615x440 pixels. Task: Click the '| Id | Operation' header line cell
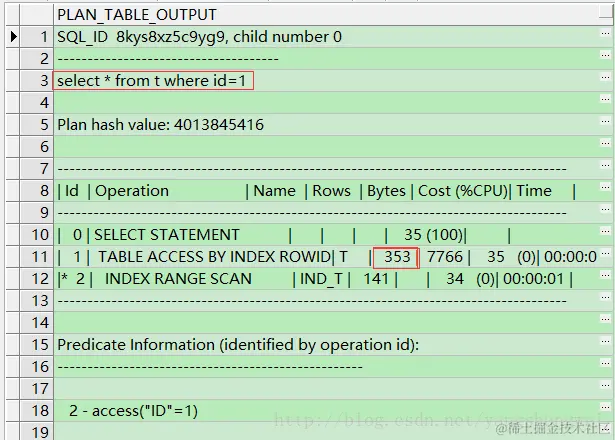333,191
